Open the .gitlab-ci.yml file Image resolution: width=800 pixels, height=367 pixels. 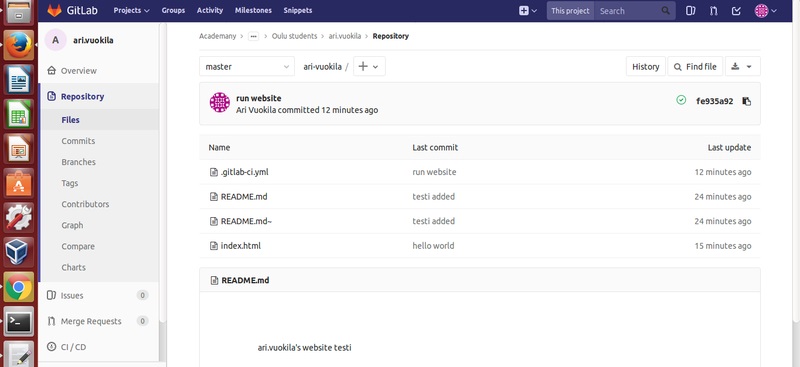click(244, 172)
